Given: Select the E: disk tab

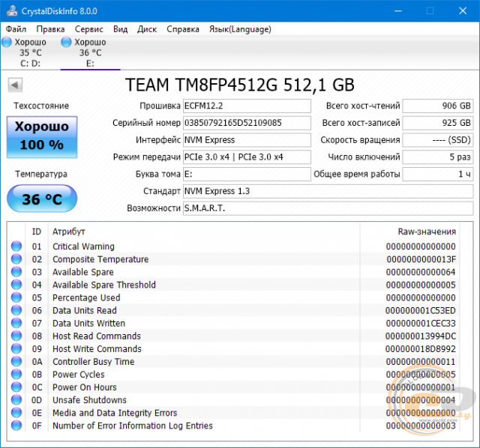Looking at the screenshot, I should click(90, 52).
